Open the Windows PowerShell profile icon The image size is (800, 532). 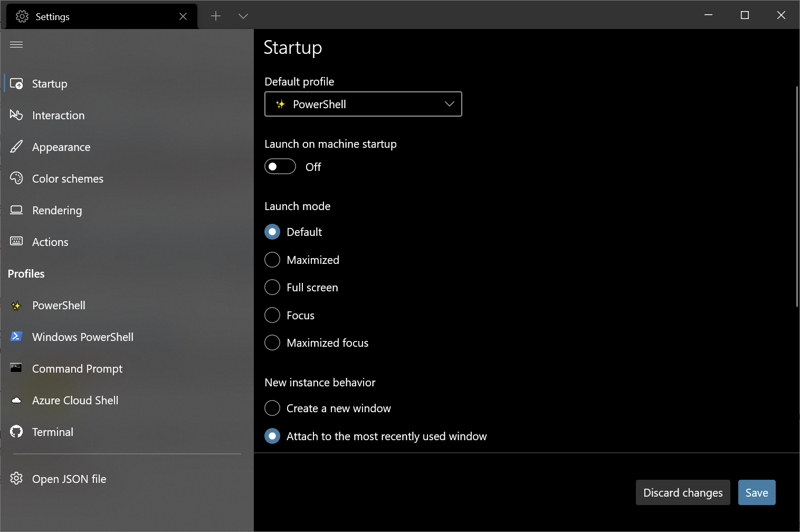click(16, 337)
